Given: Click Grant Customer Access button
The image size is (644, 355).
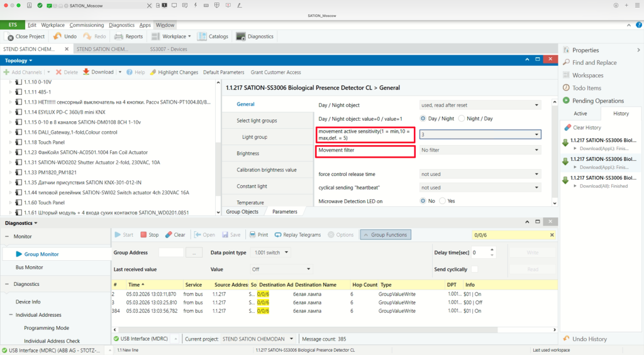Looking at the screenshot, I should (275, 72).
